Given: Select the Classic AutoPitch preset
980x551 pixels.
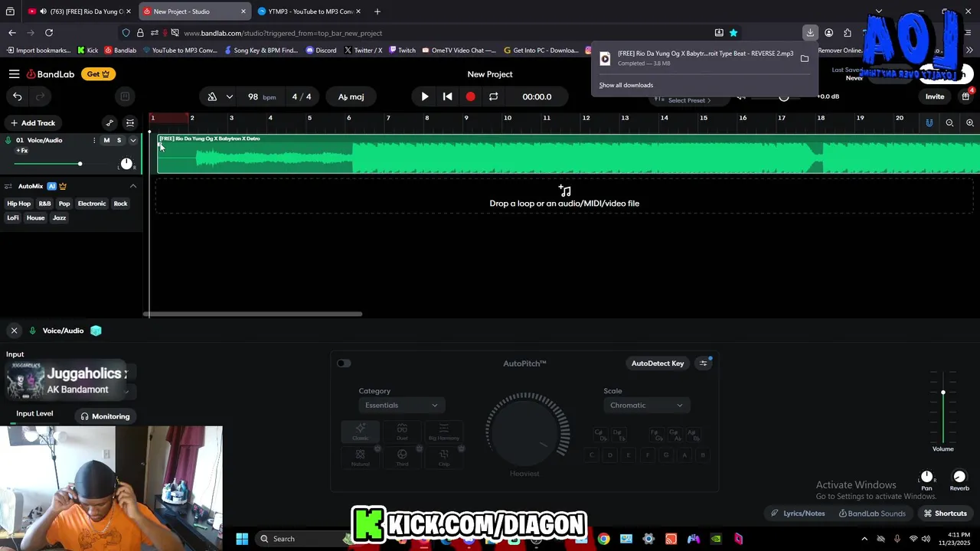Looking at the screenshot, I should (x=360, y=432).
